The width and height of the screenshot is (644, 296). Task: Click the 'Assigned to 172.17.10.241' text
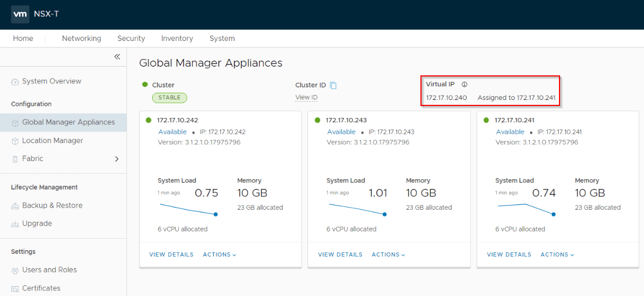click(516, 98)
